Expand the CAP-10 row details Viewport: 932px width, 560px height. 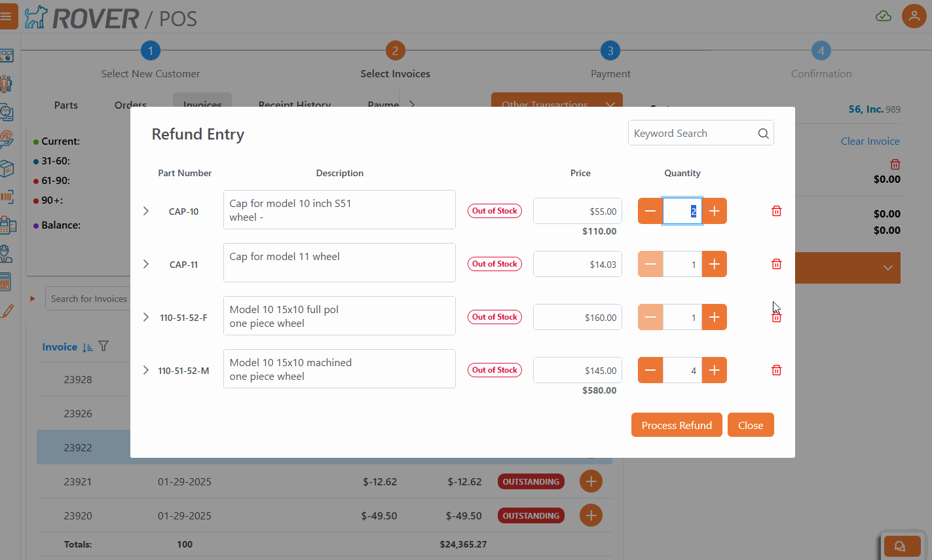146,211
